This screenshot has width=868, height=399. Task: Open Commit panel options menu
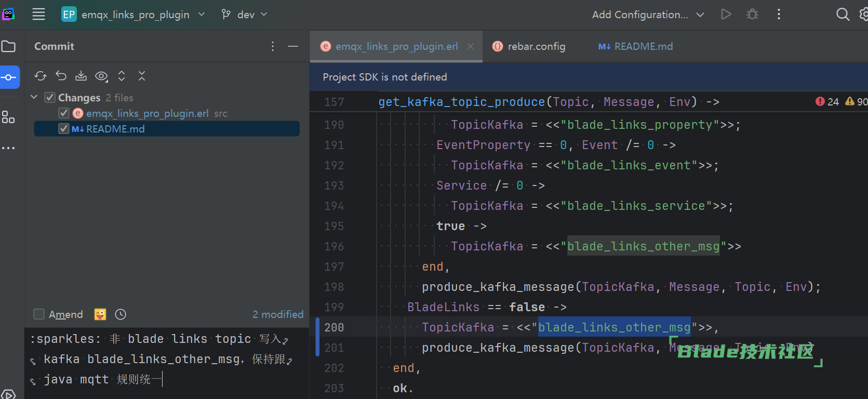click(x=273, y=46)
